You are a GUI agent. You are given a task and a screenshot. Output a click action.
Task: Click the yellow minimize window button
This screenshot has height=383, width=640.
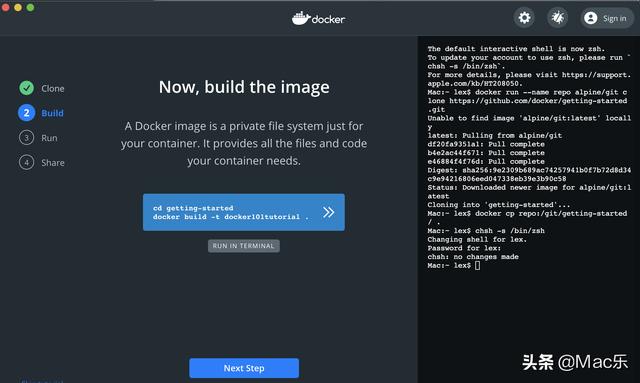click(18, 7)
